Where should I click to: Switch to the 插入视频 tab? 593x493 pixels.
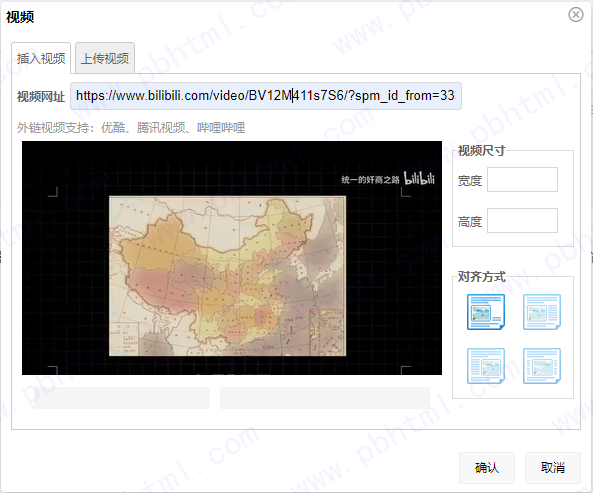tap(41, 58)
